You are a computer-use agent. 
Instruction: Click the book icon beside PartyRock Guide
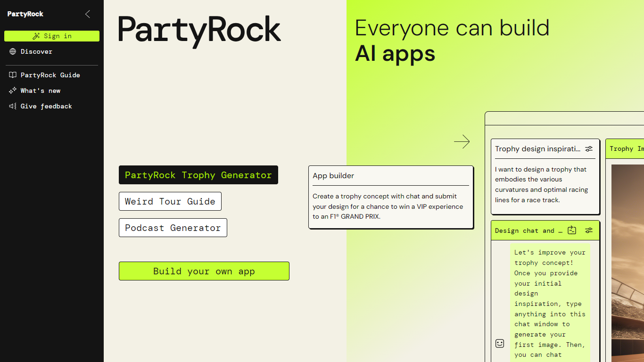pos(13,75)
